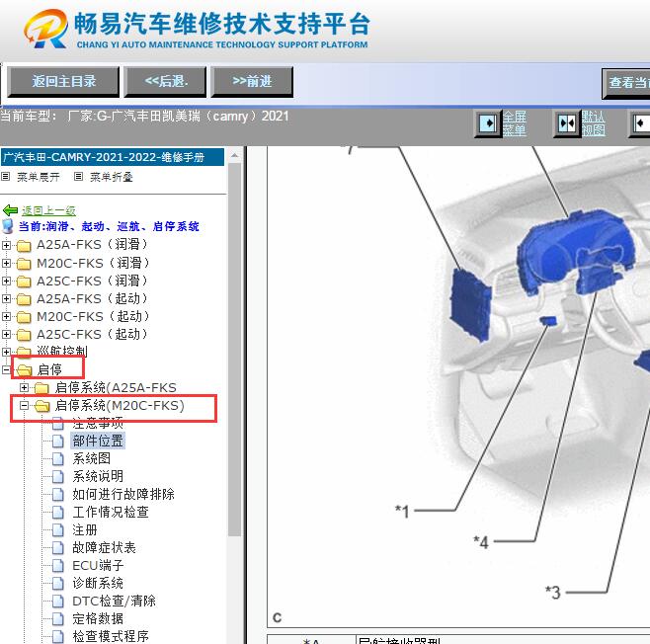
Task: Open the 系统说明 page
Action: [98, 476]
